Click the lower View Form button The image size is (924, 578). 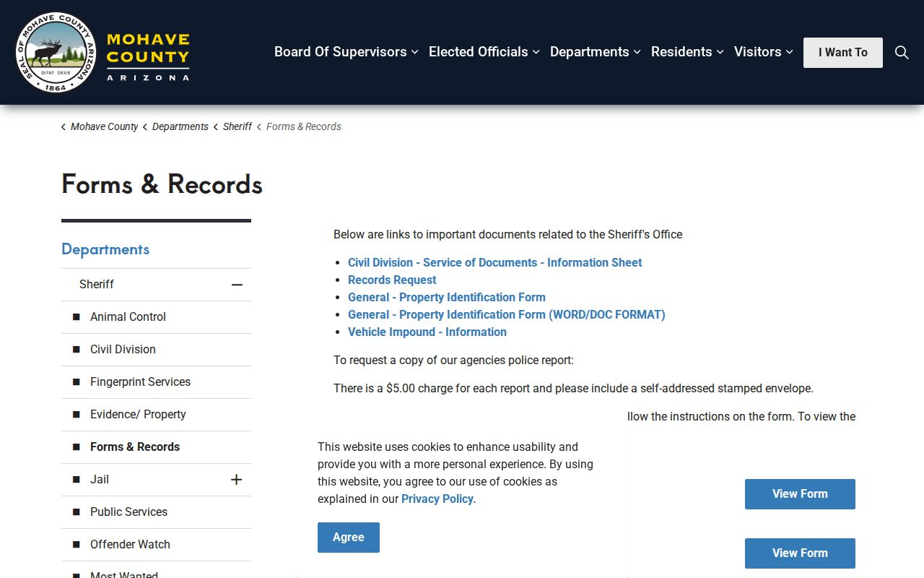coord(800,553)
